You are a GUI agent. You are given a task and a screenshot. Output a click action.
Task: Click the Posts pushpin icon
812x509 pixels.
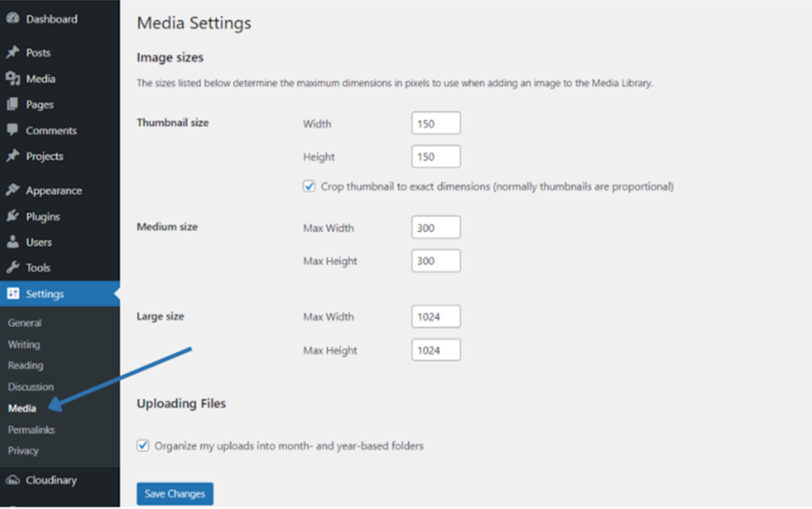[13, 52]
